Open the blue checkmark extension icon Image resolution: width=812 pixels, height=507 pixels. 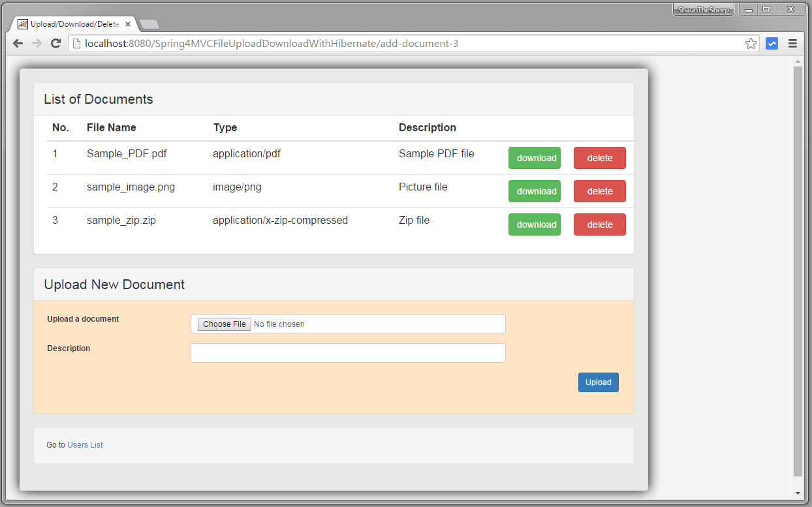[772, 43]
